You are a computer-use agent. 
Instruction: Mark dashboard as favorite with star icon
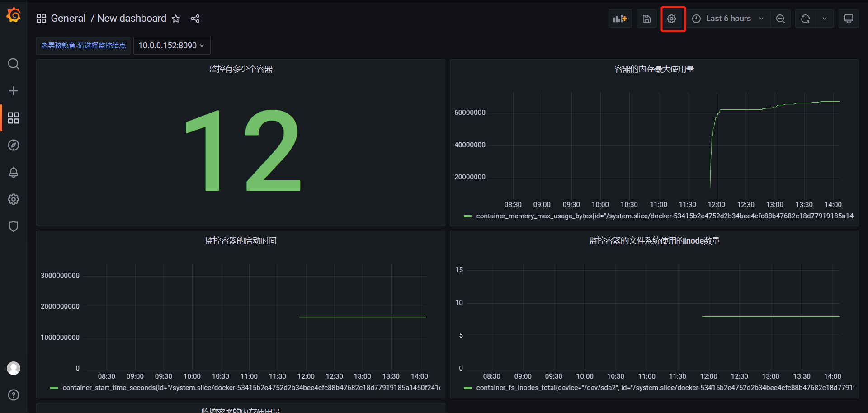click(176, 19)
